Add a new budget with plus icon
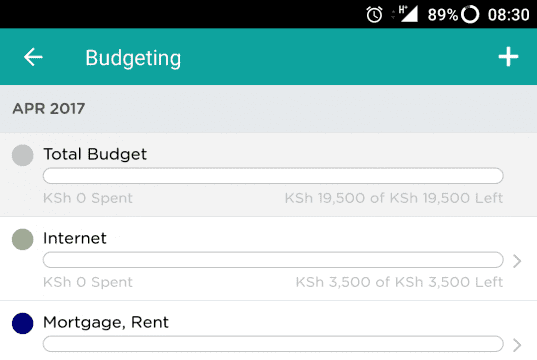Screen dimensions: 537x360 pos(508,57)
